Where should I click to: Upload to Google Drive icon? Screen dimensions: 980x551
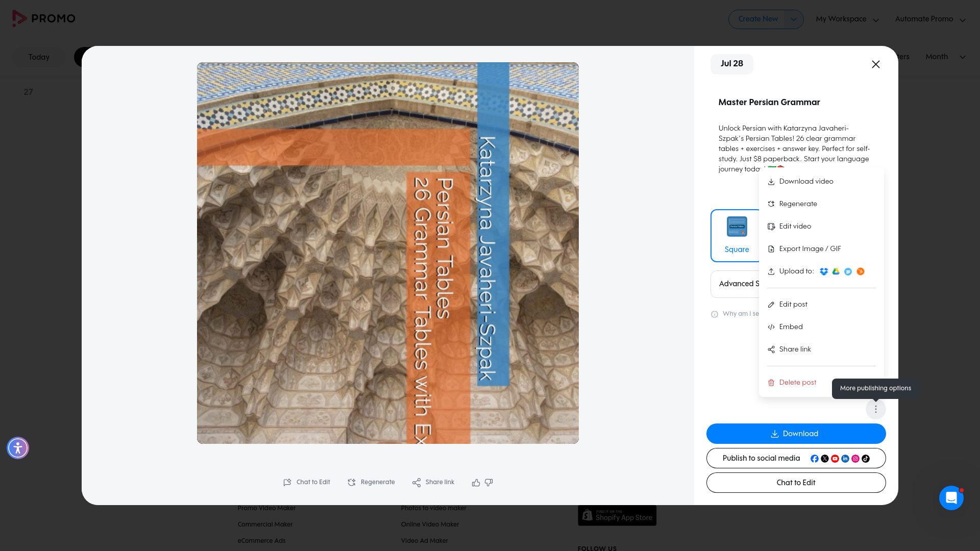[836, 271]
